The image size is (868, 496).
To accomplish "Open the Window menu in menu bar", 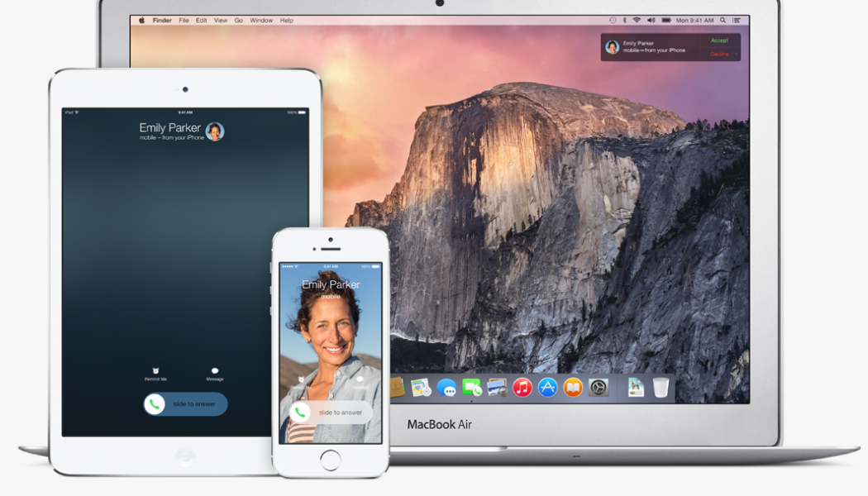I will coord(261,20).
